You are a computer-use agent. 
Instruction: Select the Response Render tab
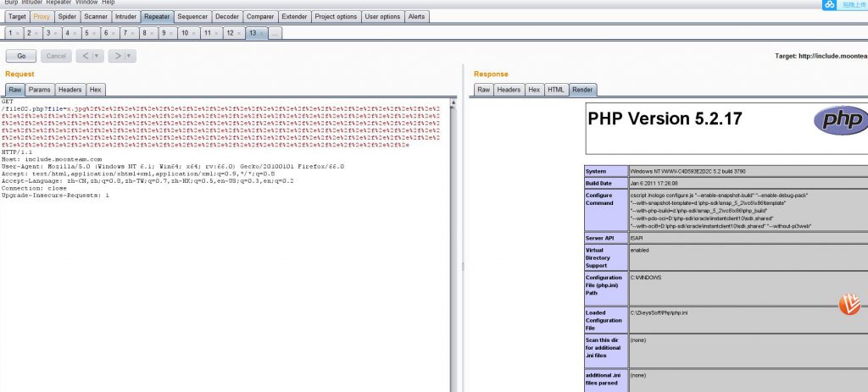[582, 90]
